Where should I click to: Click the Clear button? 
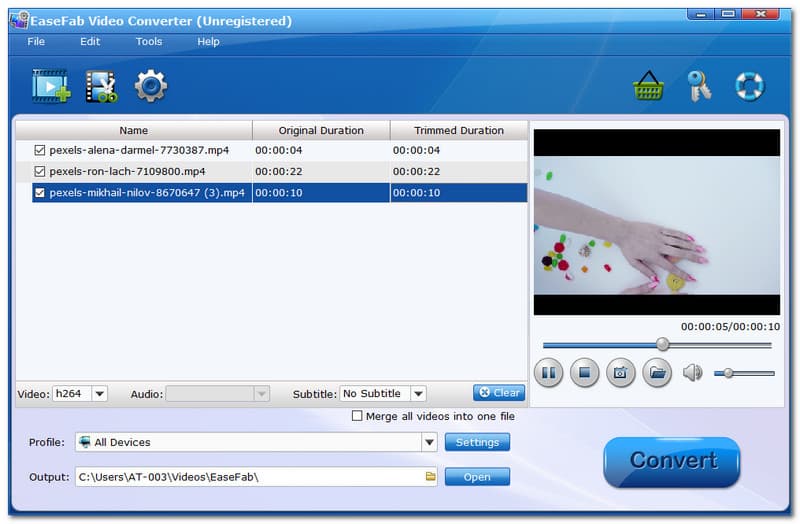[498, 393]
